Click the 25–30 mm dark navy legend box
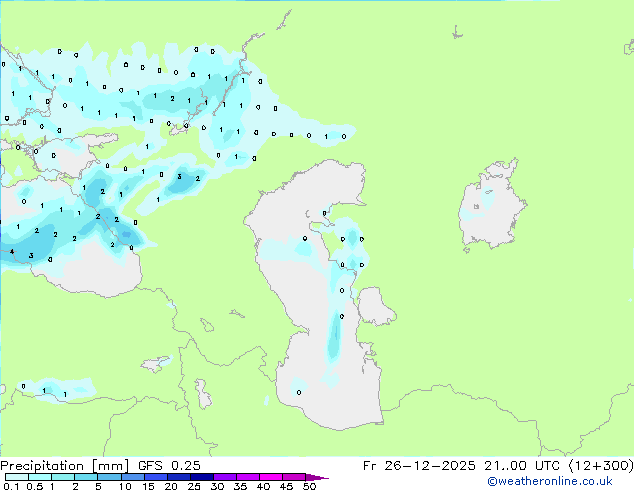The width and height of the screenshot is (634, 490). point(202,477)
